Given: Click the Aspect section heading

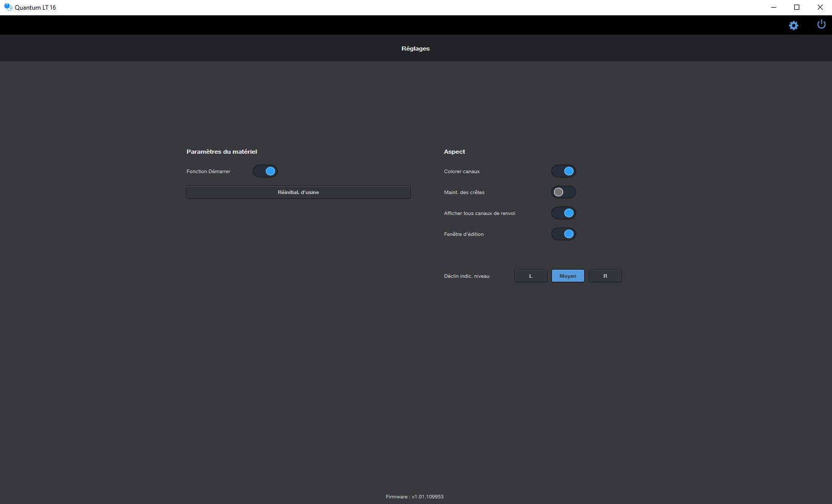Looking at the screenshot, I should pos(454,152).
